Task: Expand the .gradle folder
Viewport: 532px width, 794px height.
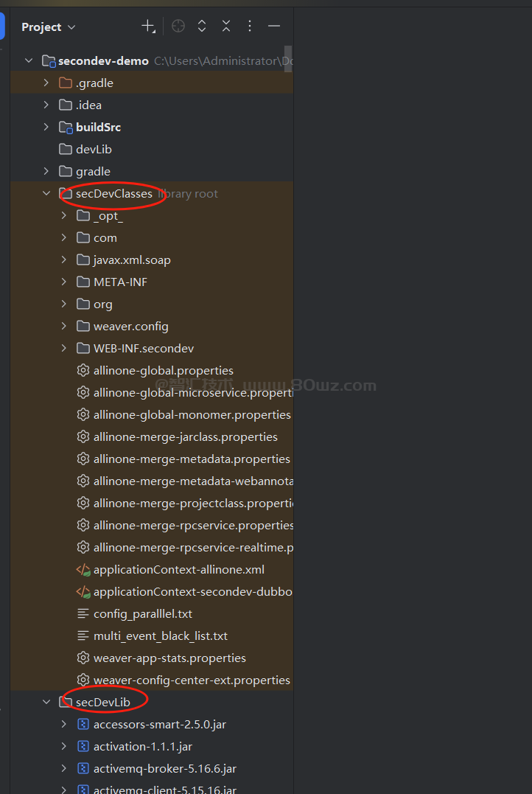Action: click(x=46, y=83)
